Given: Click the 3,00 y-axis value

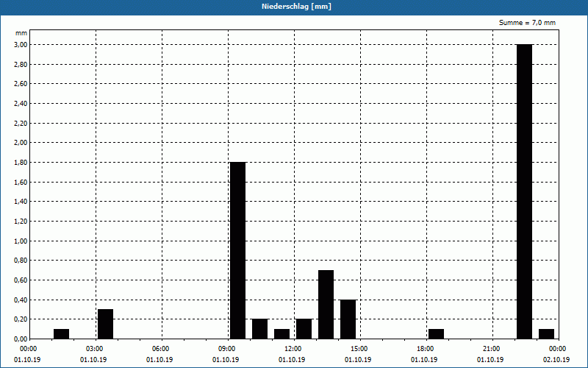Looking at the screenshot, I should pos(21,45).
